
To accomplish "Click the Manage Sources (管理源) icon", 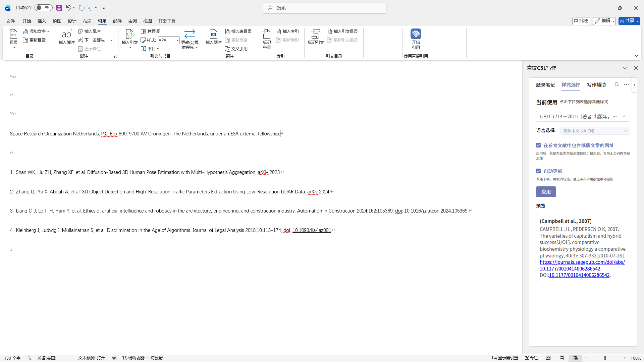I will coord(144,32).
